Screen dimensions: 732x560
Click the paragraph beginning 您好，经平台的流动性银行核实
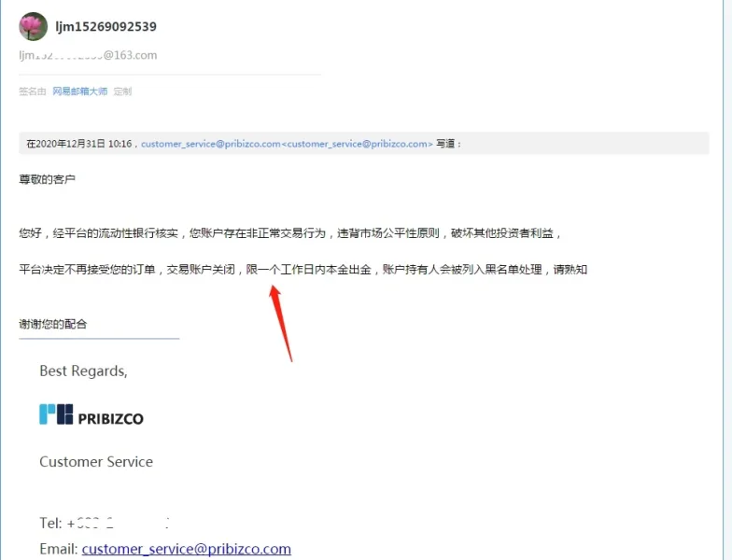(289, 233)
